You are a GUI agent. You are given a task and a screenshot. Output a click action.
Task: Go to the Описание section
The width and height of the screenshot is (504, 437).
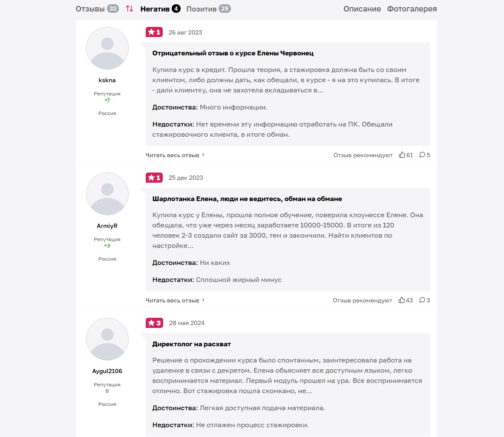click(362, 9)
